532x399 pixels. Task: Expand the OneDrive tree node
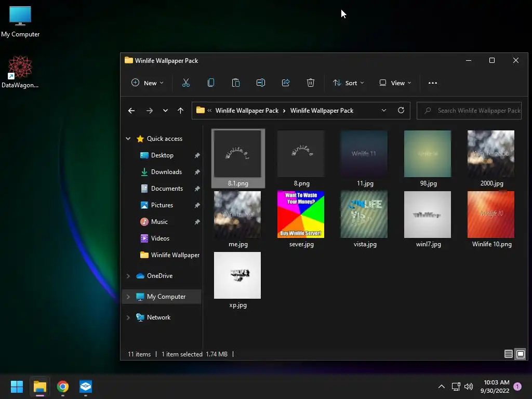click(x=128, y=276)
